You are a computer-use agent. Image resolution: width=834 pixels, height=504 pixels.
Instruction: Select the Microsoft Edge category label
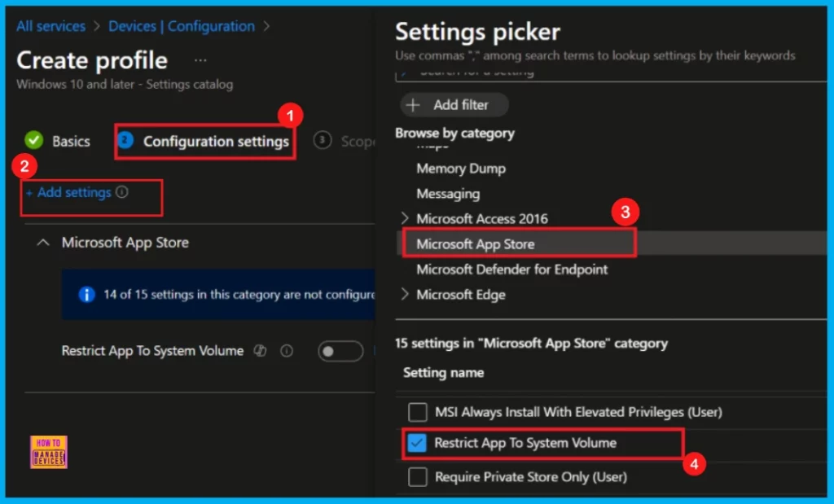461,295
